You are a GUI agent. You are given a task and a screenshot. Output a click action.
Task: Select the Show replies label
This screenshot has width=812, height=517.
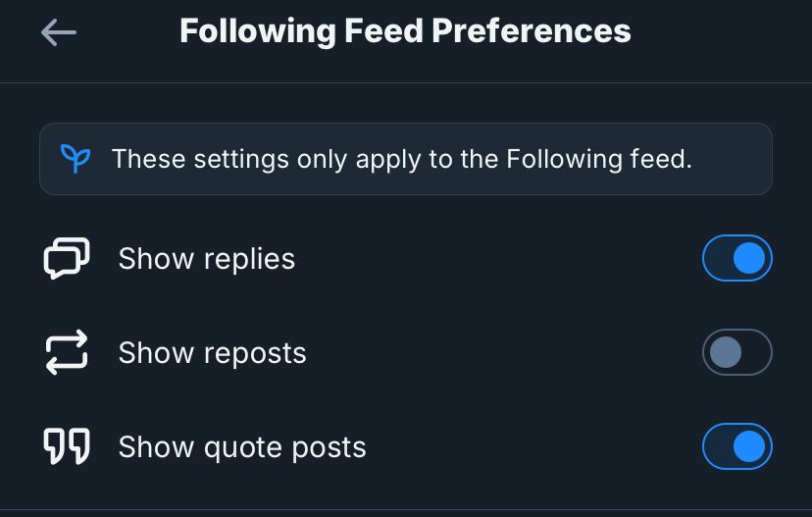(207, 259)
